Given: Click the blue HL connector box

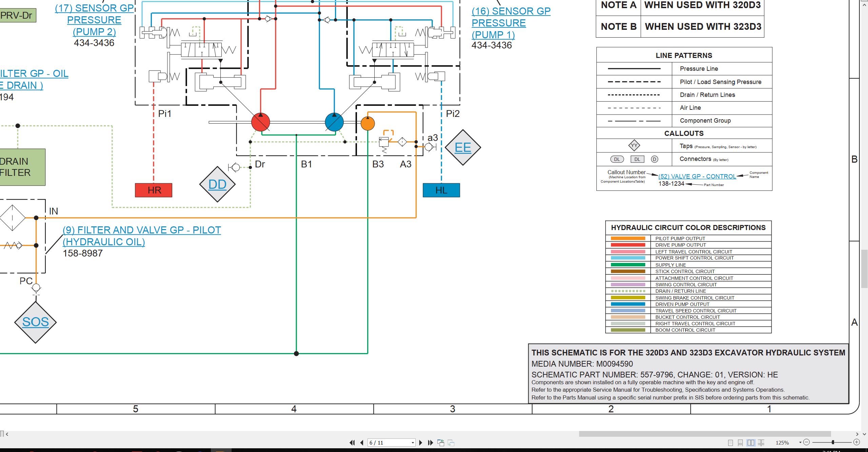Looking at the screenshot, I should [x=441, y=190].
